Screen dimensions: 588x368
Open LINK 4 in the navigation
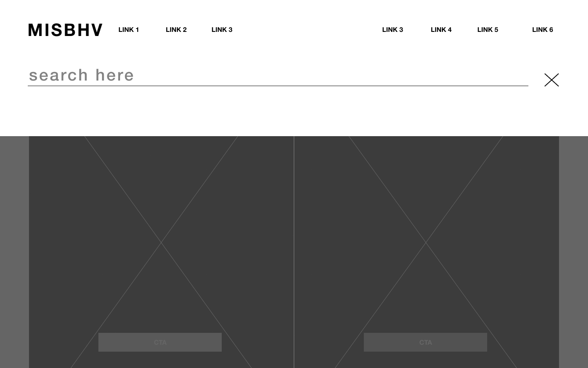[x=441, y=29]
